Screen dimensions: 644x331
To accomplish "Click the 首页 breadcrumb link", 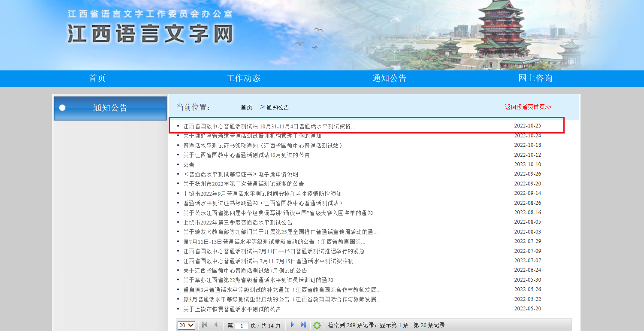I will pyautogui.click(x=246, y=107).
